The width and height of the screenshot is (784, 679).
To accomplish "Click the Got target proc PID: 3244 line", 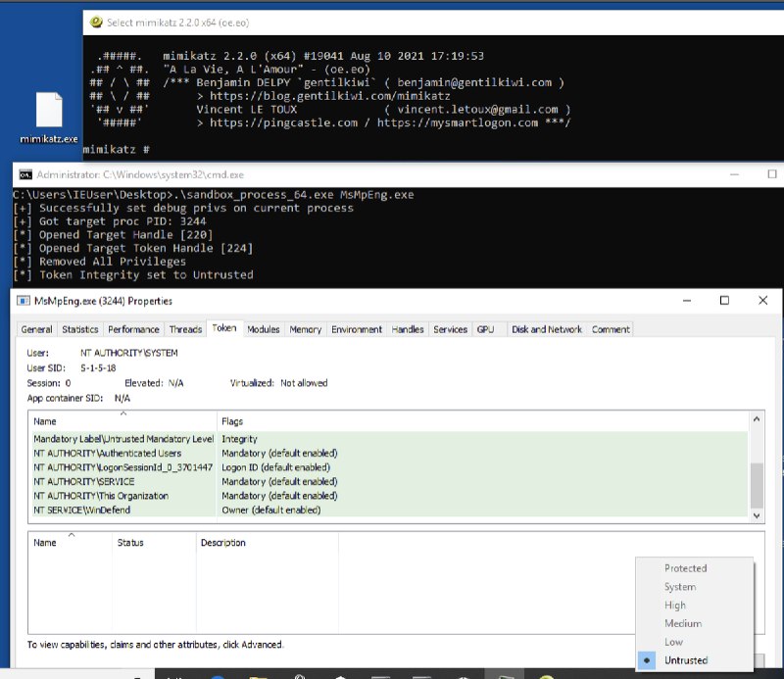I will click(110, 221).
